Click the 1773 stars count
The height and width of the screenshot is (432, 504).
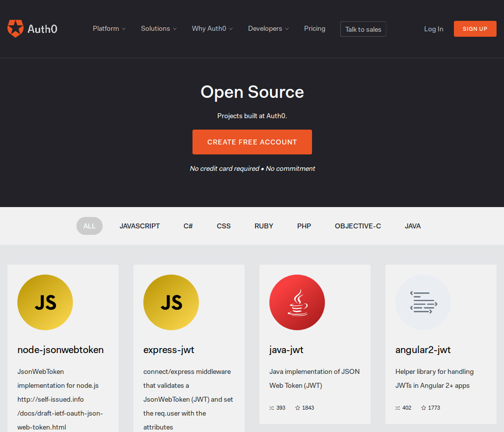434,408
